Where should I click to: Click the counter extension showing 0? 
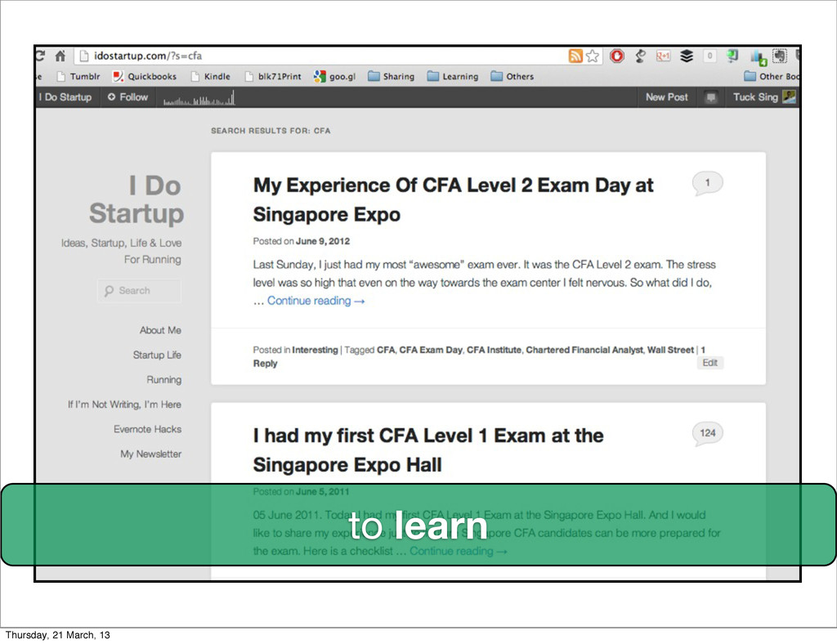tap(709, 56)
